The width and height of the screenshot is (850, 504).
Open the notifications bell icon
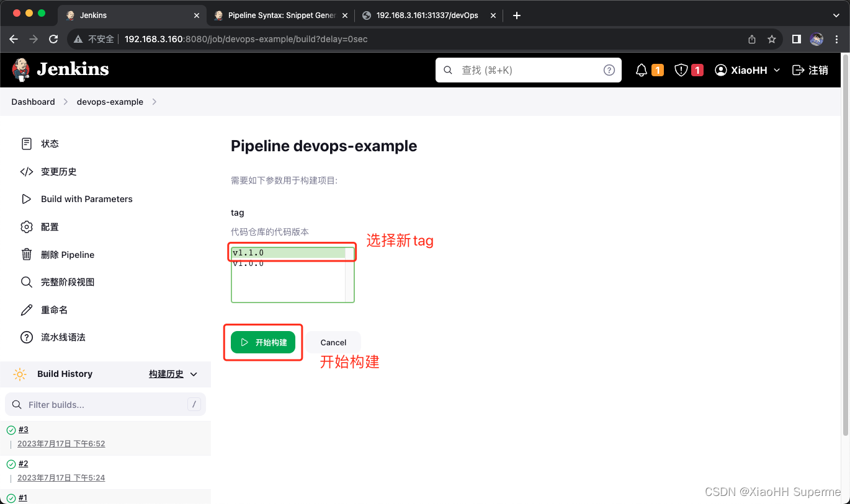pos(642,70)
